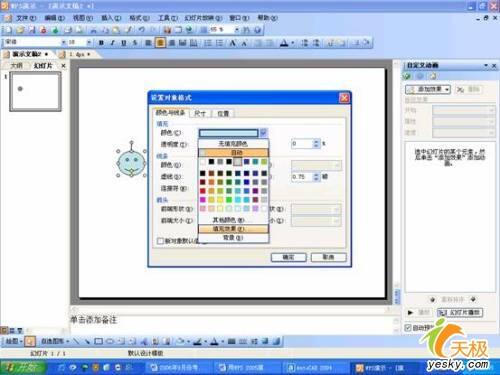Viewport: 500px width, 375px height.
Task: Click the Italic formatting icon
Action: click(112, 43)
